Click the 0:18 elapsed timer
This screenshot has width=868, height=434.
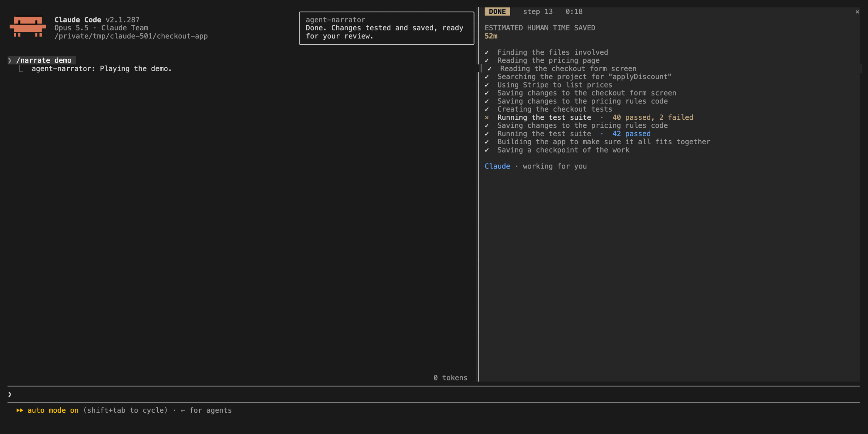click(574, 12)
